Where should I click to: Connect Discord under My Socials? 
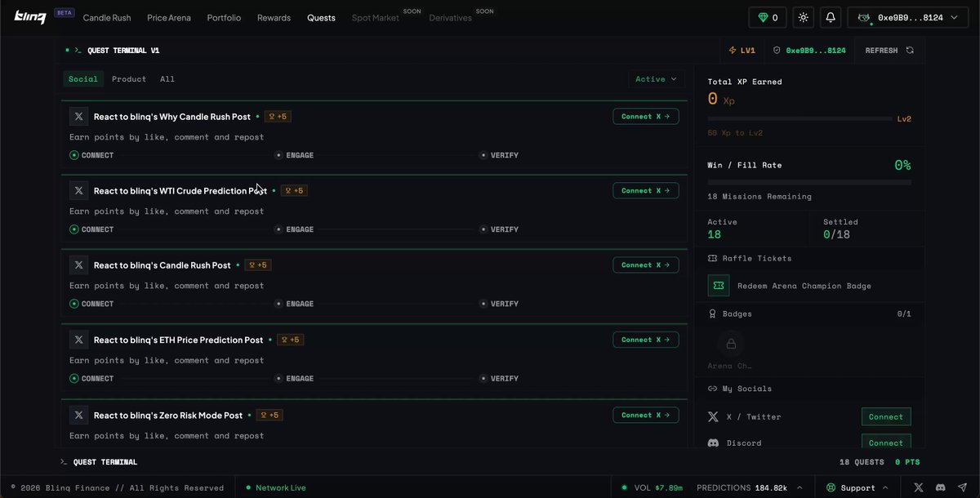[886, 442]
